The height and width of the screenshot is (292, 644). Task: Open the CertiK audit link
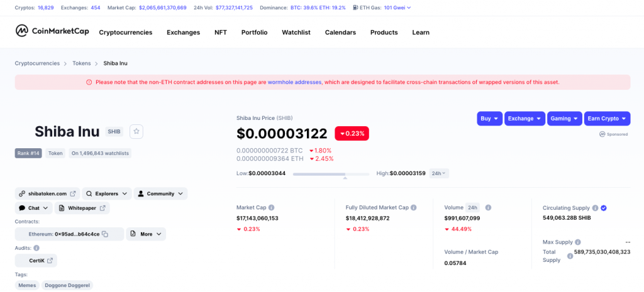tap(36, 261)
